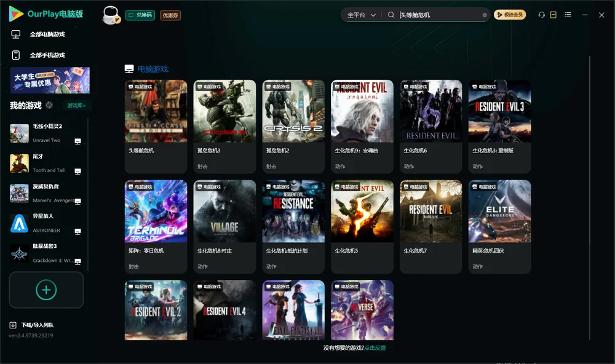Open 生化危机9: 安魂曲 game card
This screenshot has width=615, height=364.
point(362,126)
